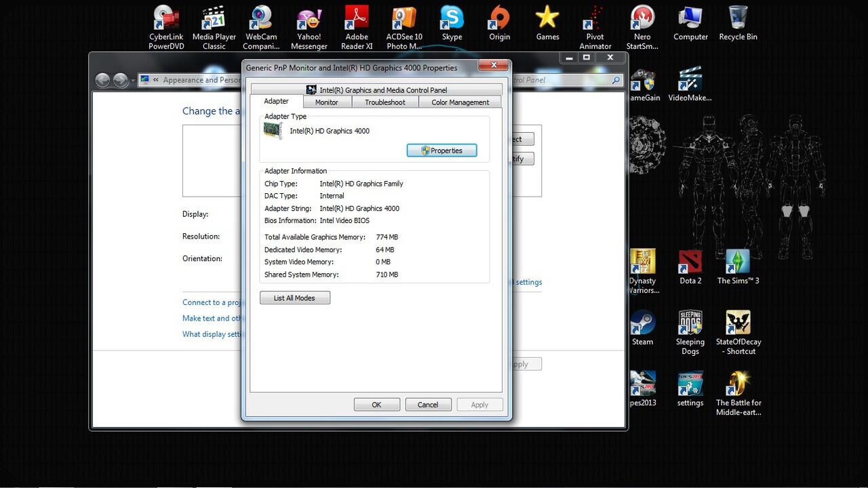Select the Pivot Animator desktop icon

coord(595,27)
